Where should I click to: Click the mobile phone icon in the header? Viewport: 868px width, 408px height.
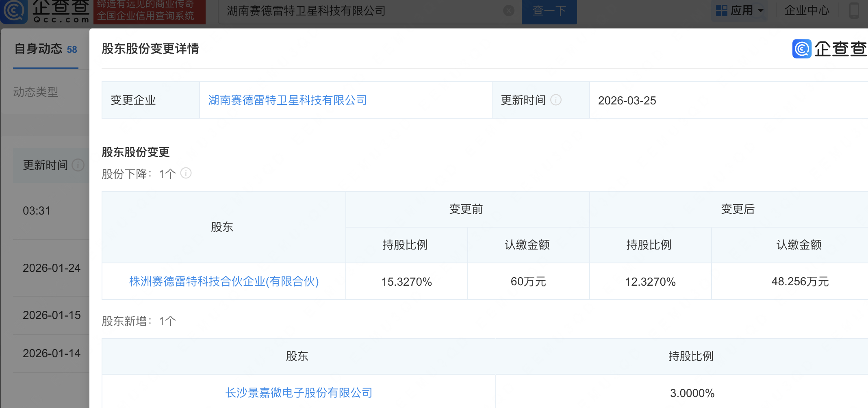854,11
